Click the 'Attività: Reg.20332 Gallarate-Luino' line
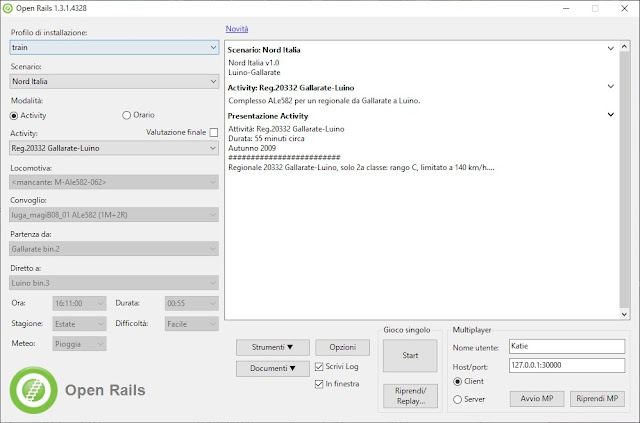This screenshot has width=640, height=423. (286, 129)
